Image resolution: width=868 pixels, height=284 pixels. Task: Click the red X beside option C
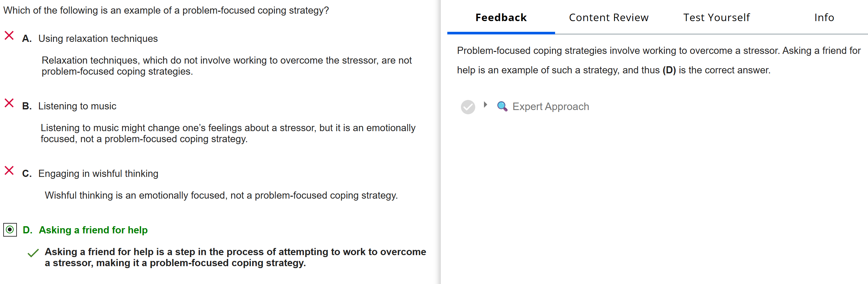pyautogui.click(x=9, y=170)
